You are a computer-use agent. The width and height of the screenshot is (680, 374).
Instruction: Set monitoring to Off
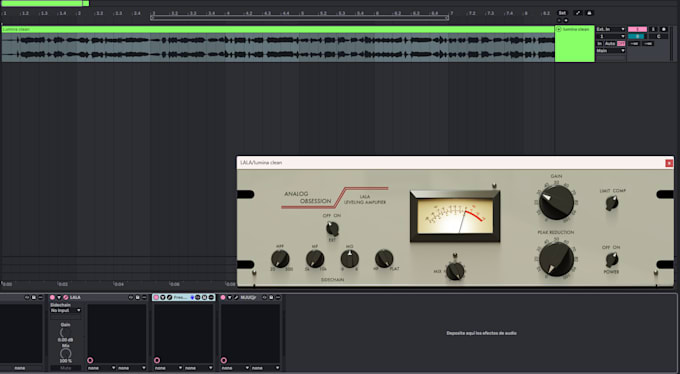621,44
